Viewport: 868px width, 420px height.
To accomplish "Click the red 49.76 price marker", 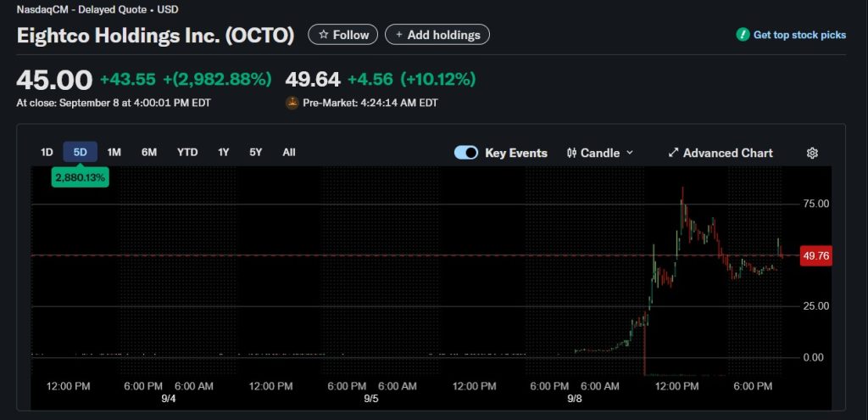I will tap(816, 256).
